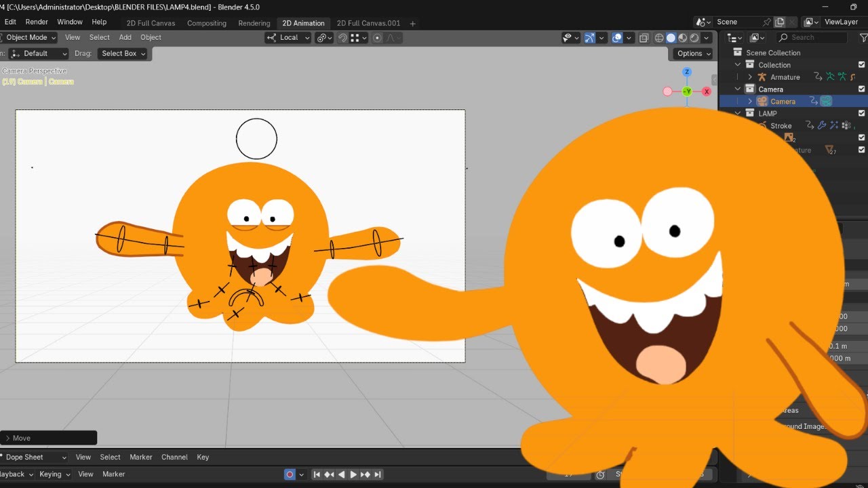Add a new workspace with plus icon
Screen dimensions: 868x488
[412, 23]
